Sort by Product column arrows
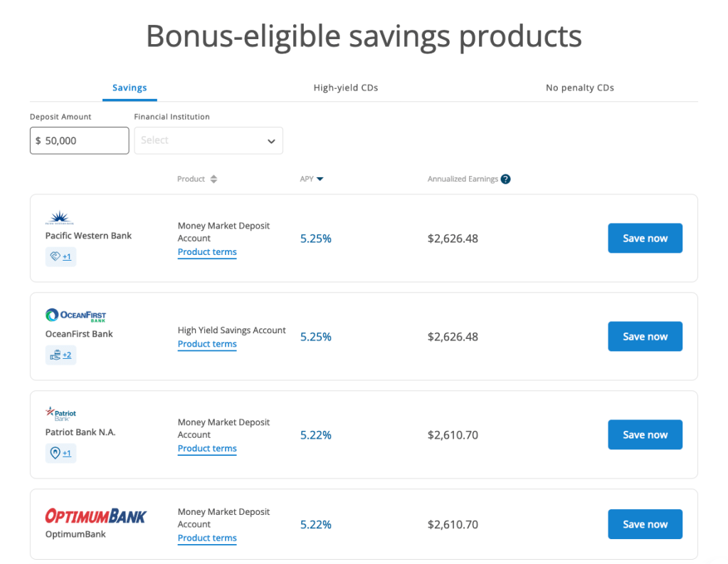 tap(213, 179)
